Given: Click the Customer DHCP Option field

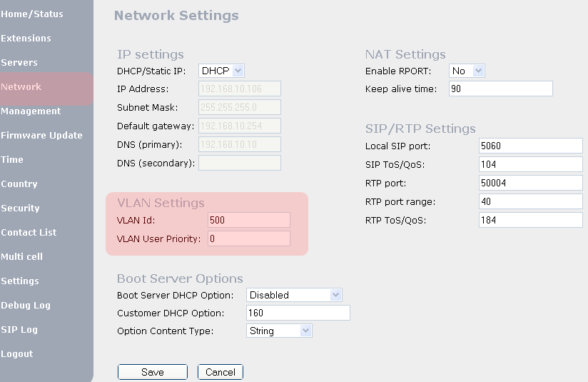Looking at the screenshot, I should click(x=298, y=313).
